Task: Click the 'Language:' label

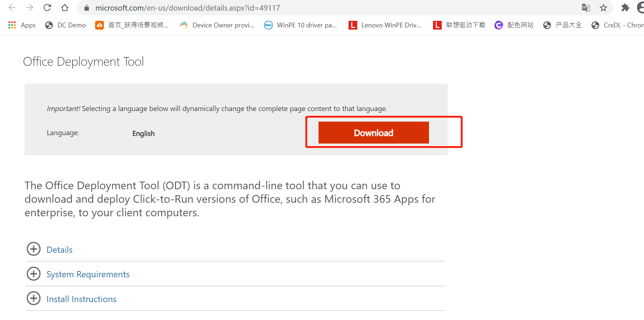Action: (x=63, y=133)
